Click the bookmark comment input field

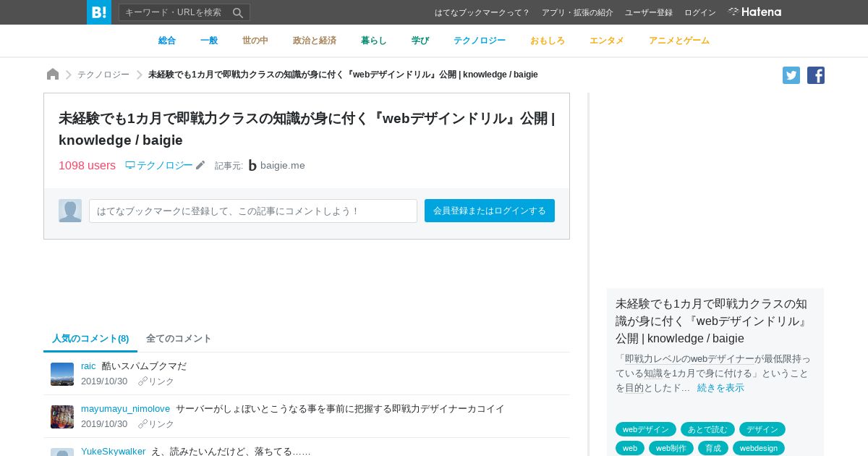[253, 211]
